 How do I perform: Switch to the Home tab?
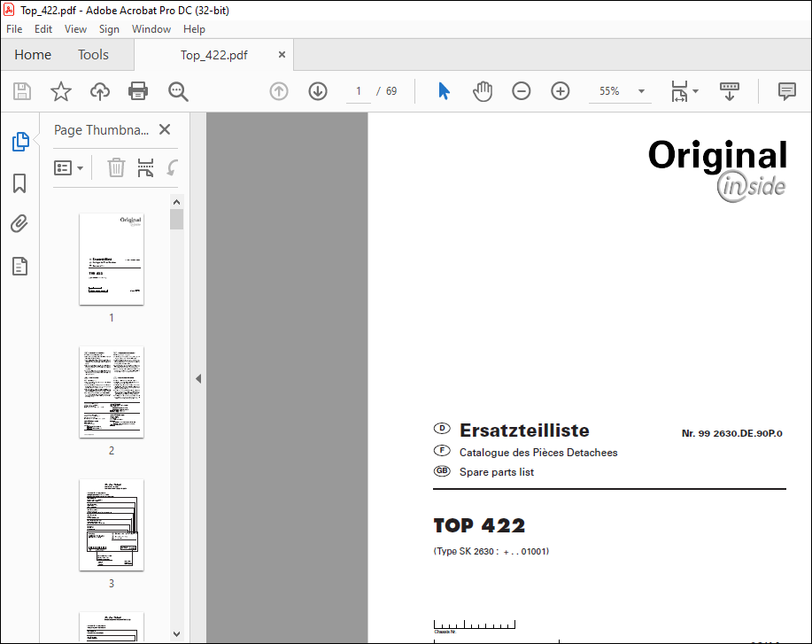click(33, 54)
